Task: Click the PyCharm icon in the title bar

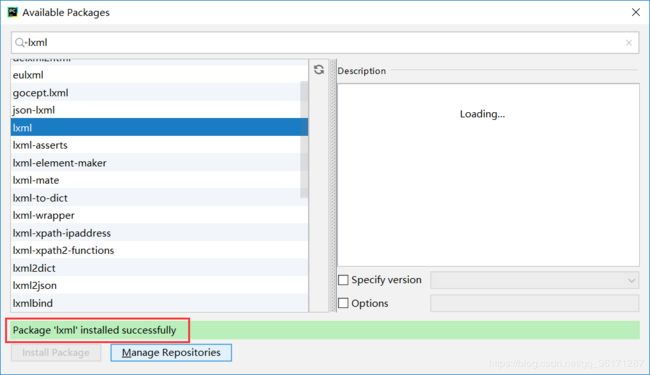Action: 13,12
